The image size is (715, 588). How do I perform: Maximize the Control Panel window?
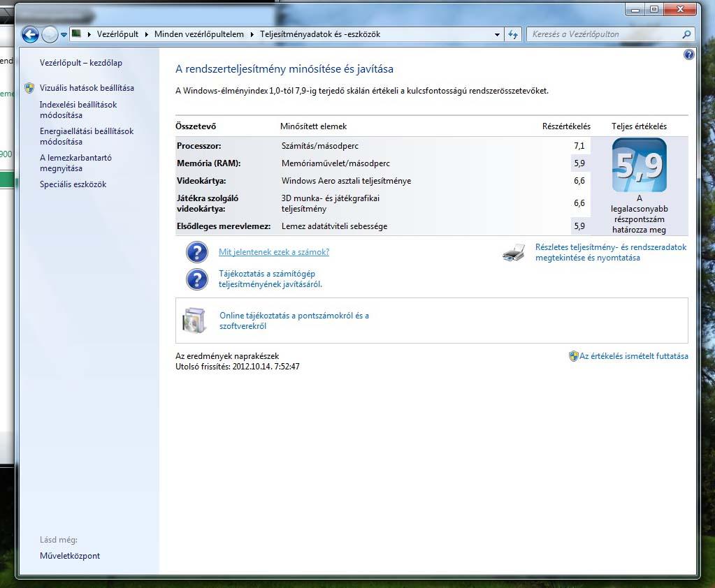click(x=654, y=9)
